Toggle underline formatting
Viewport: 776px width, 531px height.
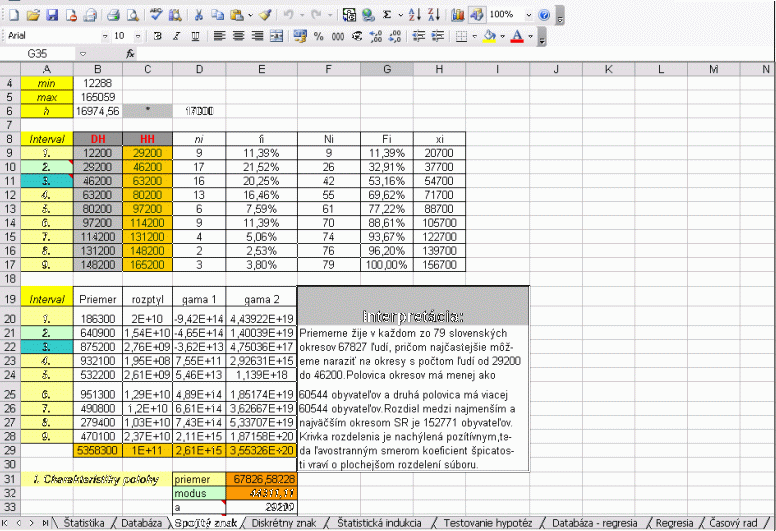click(195, 36)
